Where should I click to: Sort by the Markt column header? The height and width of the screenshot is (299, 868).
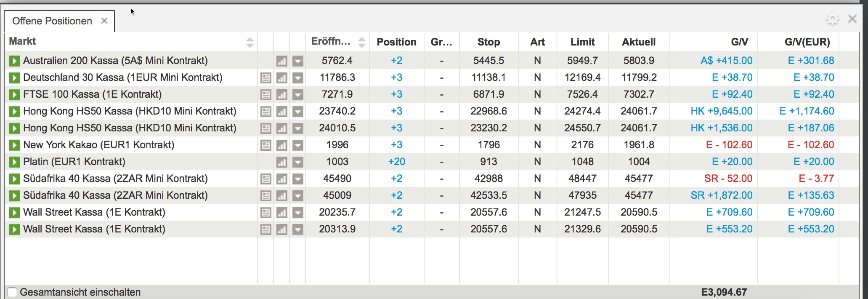[x=23, y=41]
